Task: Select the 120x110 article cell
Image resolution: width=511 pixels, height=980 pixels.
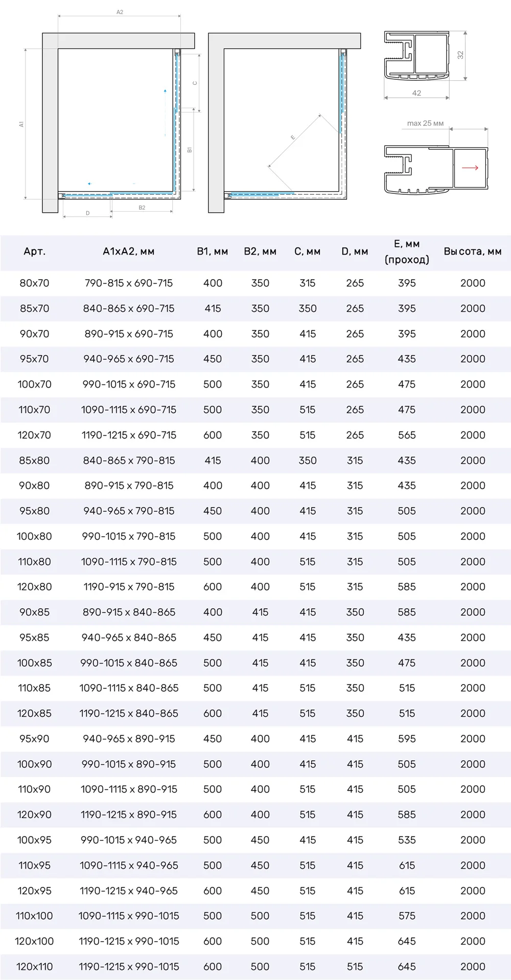Action: click(x=34, y=967)
